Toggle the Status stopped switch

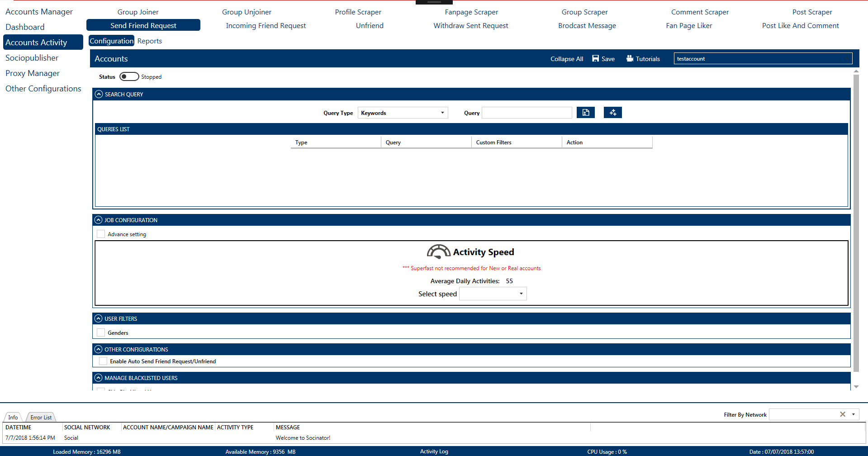[x=129, y=76]
